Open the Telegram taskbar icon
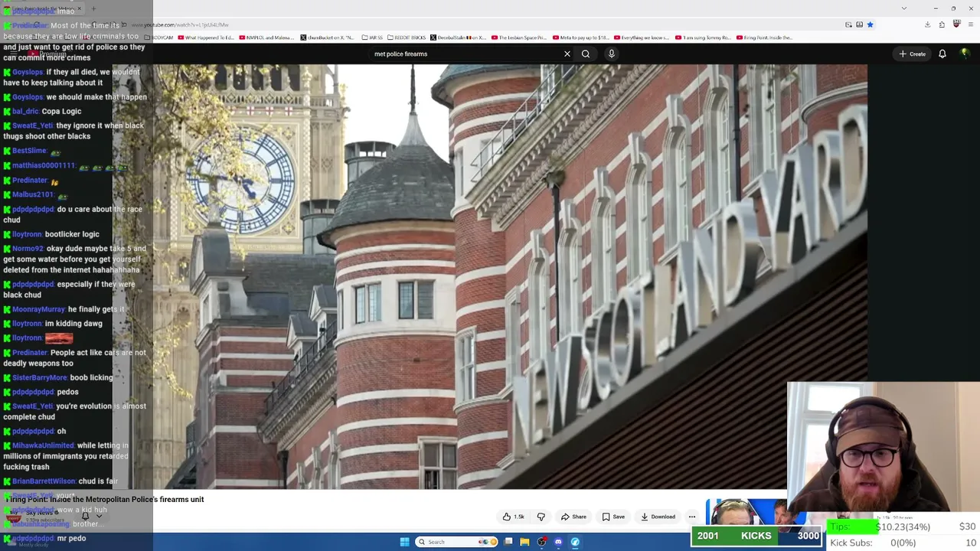This screenshot has width=980, height=551. click(575, 542)
